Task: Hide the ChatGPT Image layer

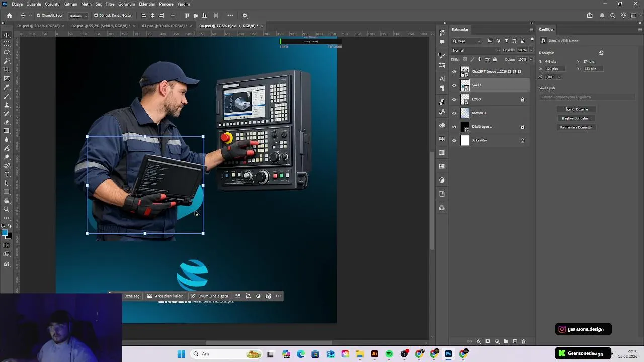Action: (x=454, y=72)
